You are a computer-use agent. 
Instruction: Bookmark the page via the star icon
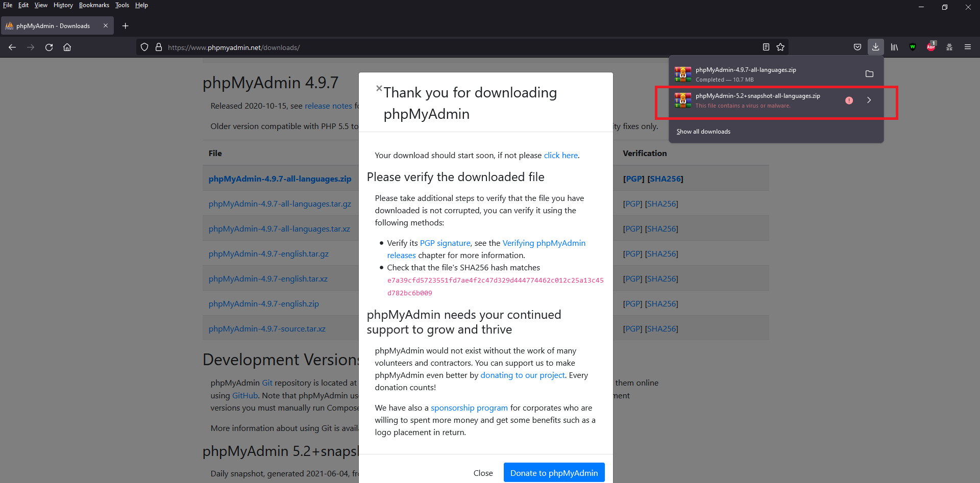point(780,47)
